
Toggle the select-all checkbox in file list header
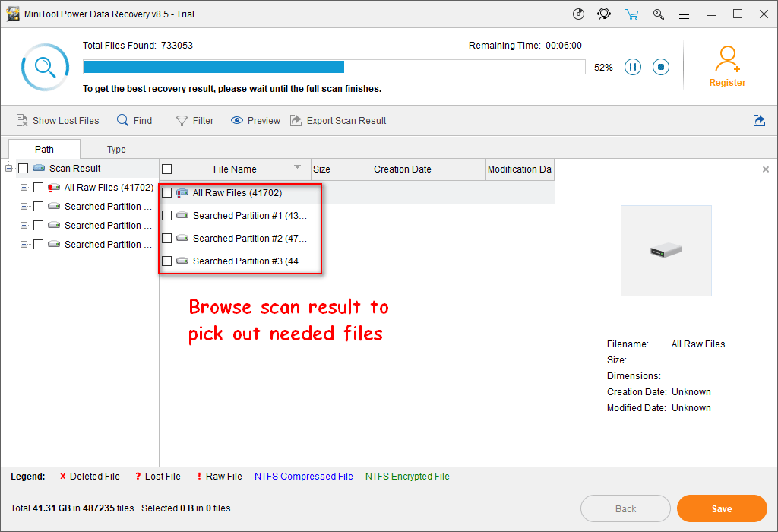point(167,169)
